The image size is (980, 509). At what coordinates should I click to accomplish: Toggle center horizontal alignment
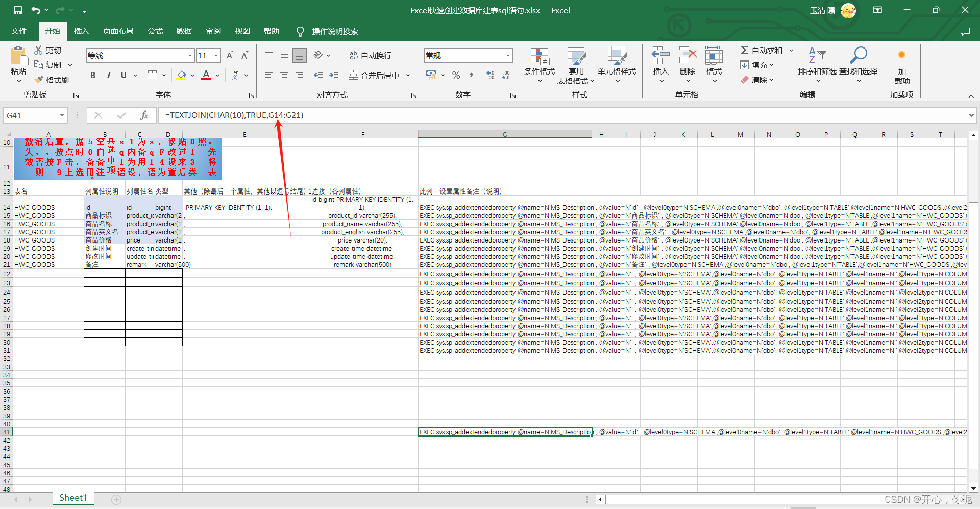(284, 75)
